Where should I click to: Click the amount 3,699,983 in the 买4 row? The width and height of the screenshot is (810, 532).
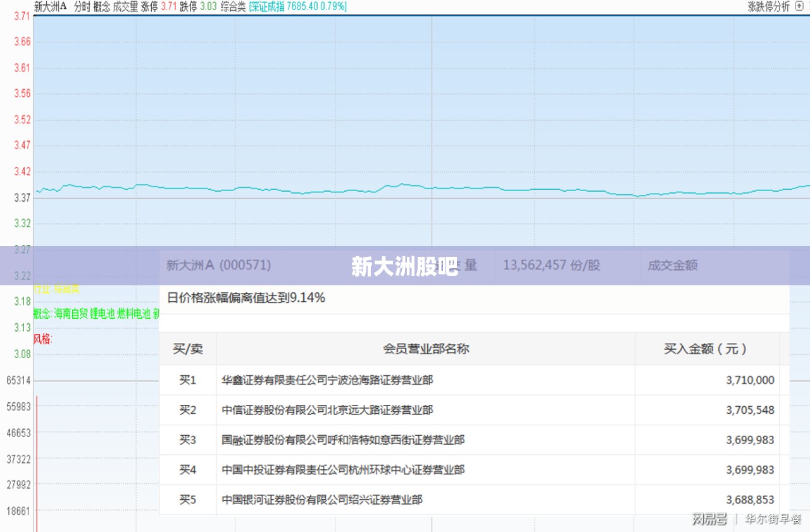pos(750,470)
